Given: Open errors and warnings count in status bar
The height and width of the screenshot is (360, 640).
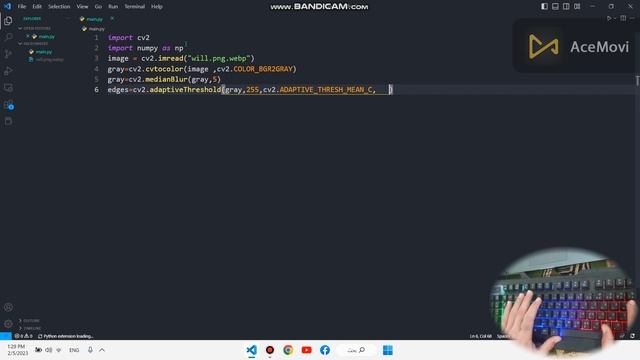Looking at the screenshot, I should (x=23, y=336).
